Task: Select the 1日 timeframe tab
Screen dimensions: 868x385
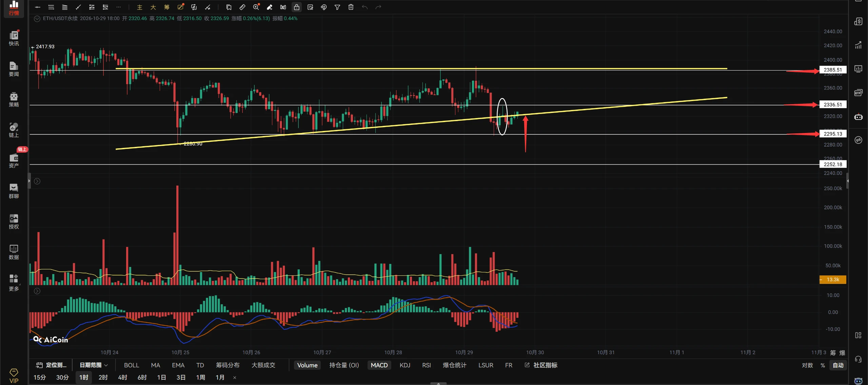Action: (161, 378)
